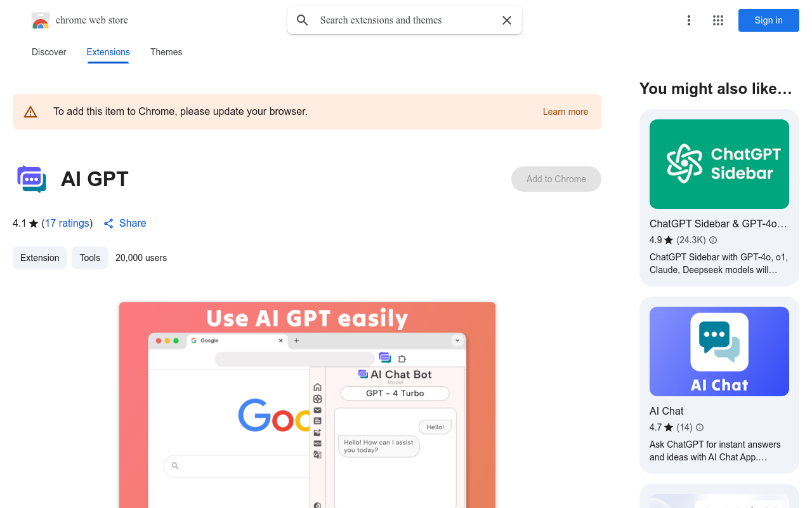Open the Google apps grid

coord(718,20)
